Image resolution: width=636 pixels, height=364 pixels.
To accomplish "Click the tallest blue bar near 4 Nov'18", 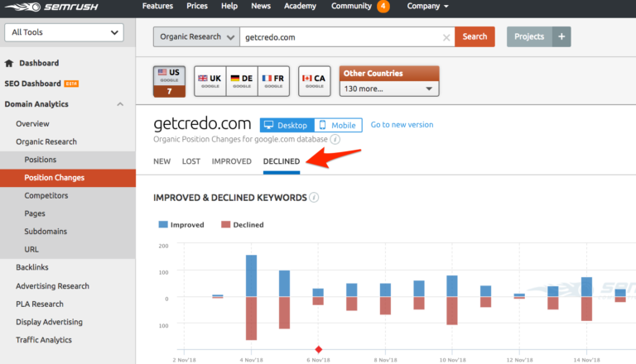I will click(251, 276).
